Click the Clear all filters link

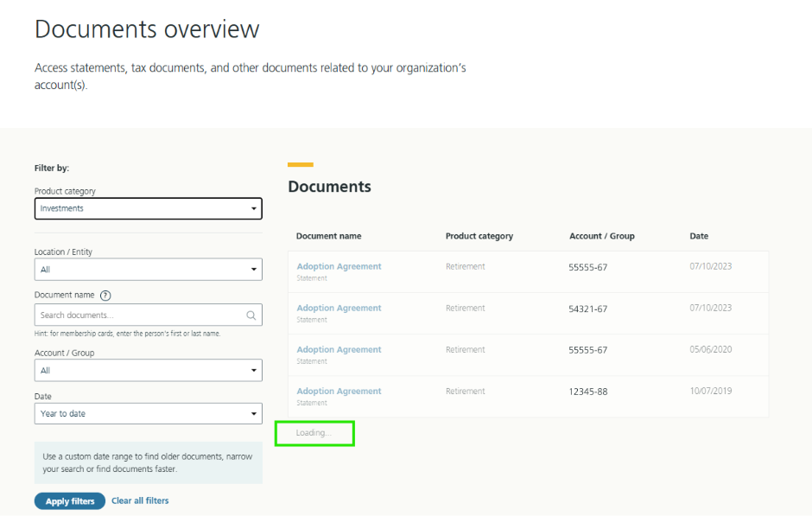[x=140, y=500]
